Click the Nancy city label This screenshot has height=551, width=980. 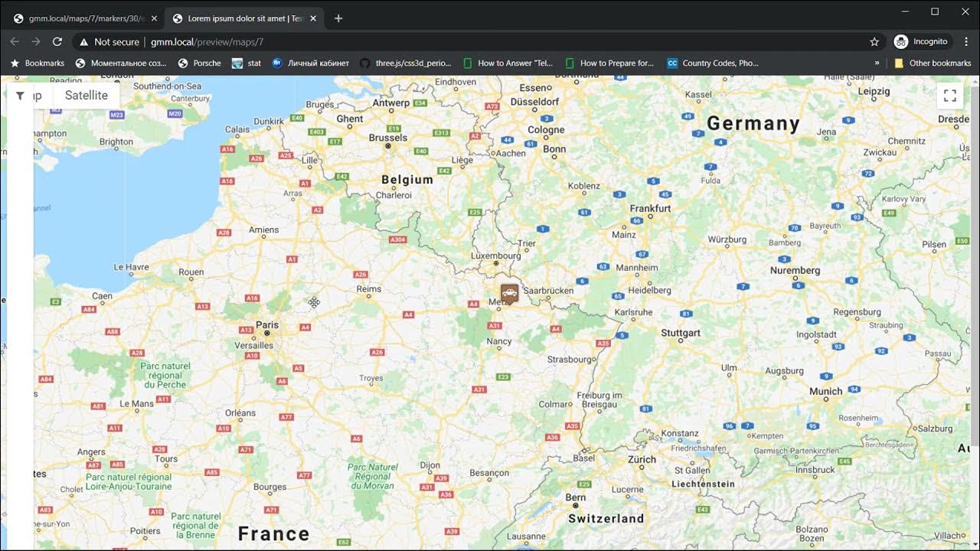[499, 341]
